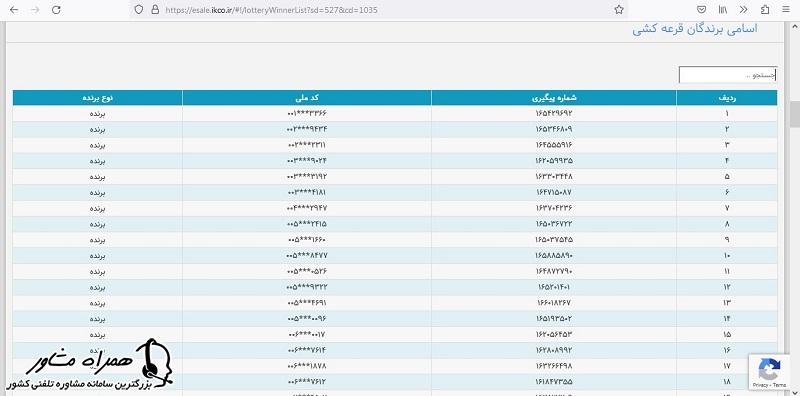Select national code ۰۰۳***۹۰۲۴
800x396 pixels.
click(307, 161)
